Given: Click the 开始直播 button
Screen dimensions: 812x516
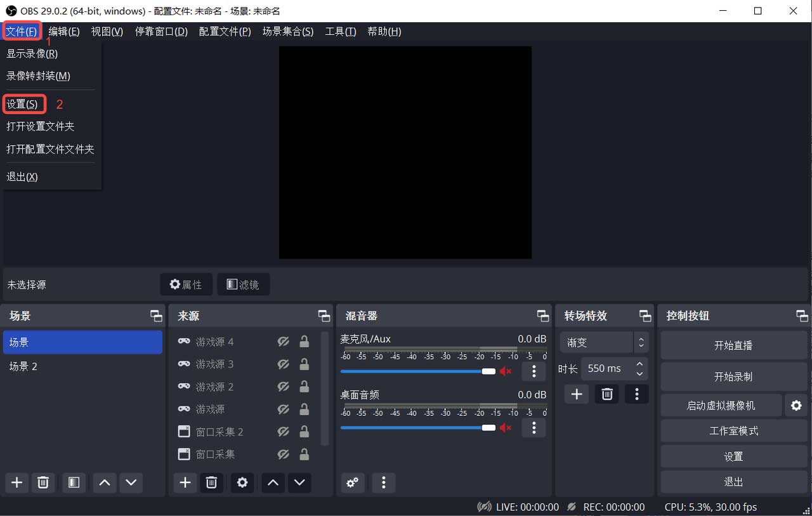Looking at the screenshot, I should (x=733, y=345).
